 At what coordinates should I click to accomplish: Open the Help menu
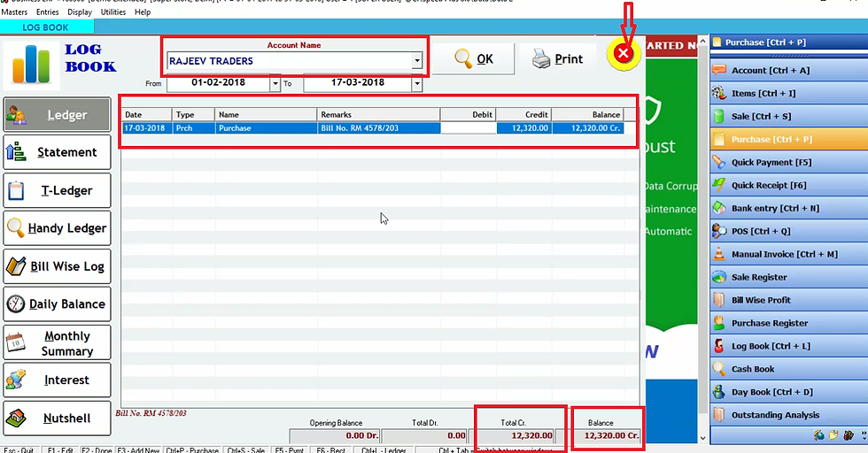pos(143,12)
